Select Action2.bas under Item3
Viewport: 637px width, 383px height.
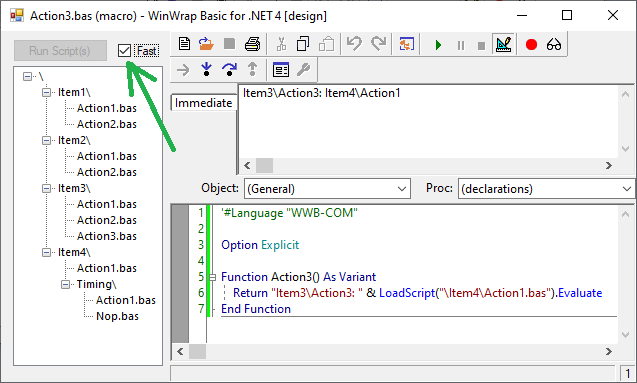click(x=106, y=220)
